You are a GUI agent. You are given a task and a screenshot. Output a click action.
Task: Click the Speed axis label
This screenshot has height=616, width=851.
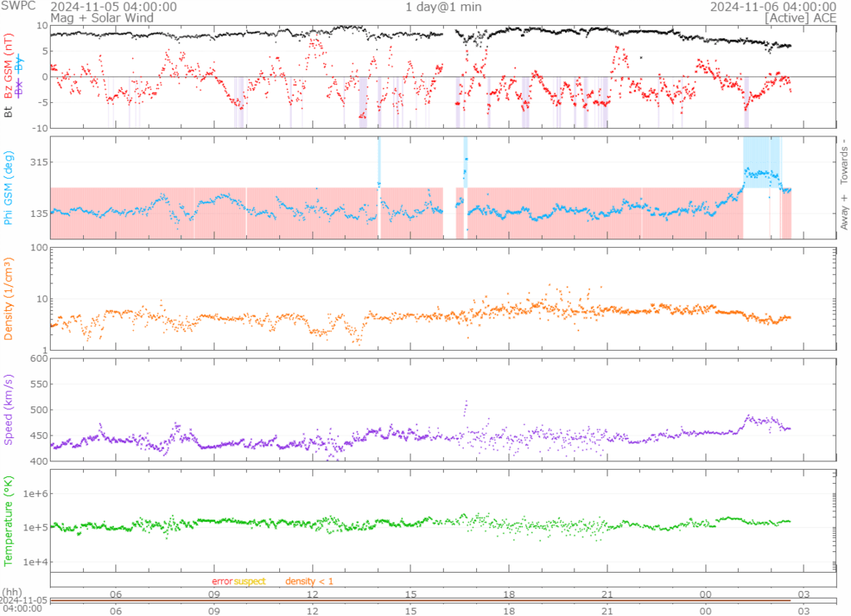(9, 412)
